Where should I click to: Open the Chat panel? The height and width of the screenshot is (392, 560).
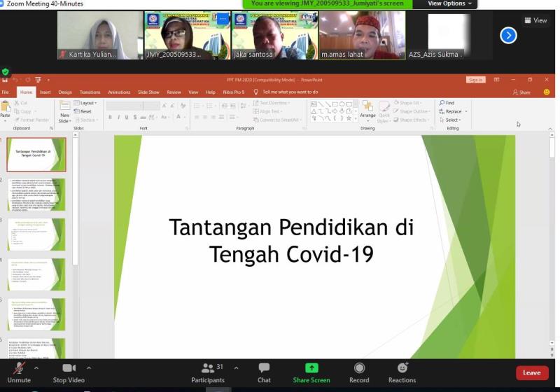[264, 372]
